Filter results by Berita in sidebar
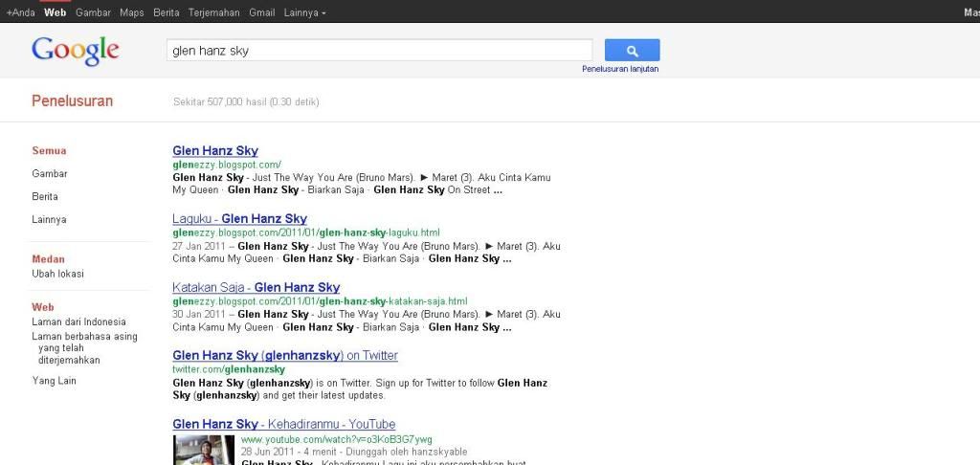 45,196
